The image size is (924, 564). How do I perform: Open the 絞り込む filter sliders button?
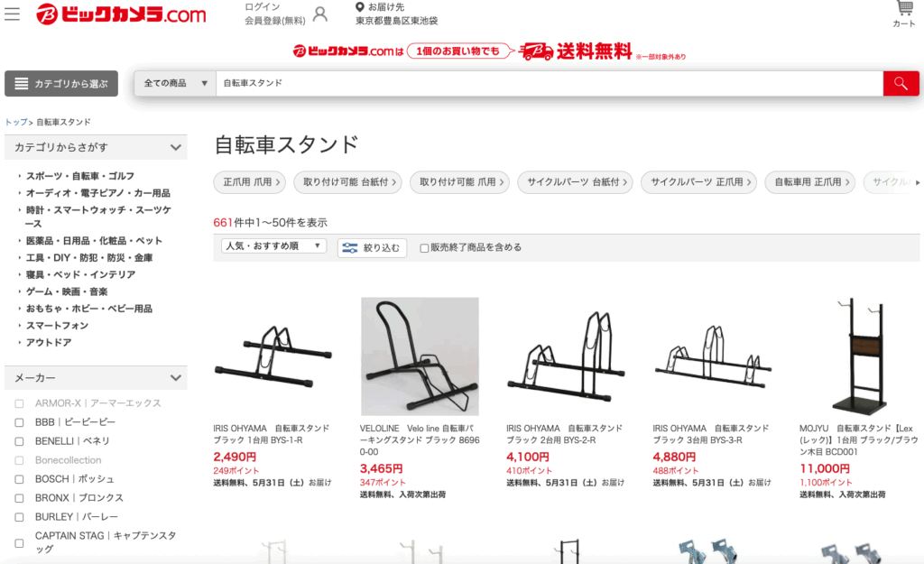[371, 247]
